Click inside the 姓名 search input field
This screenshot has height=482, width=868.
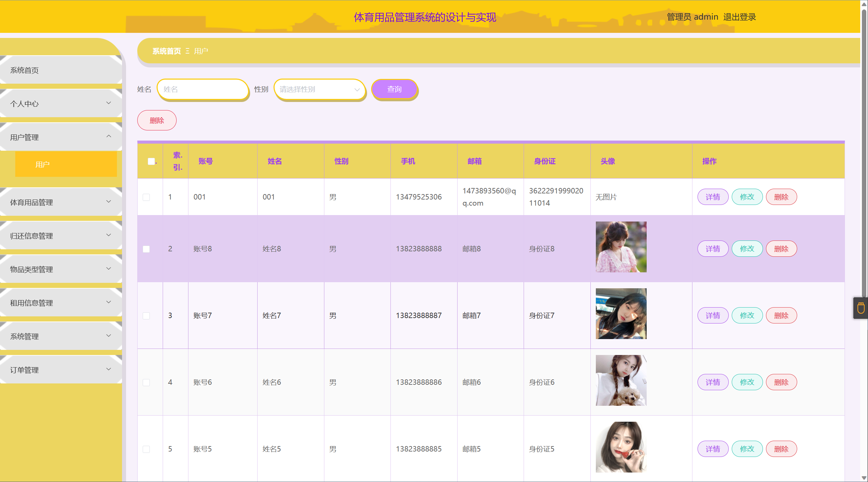[203, 89]
